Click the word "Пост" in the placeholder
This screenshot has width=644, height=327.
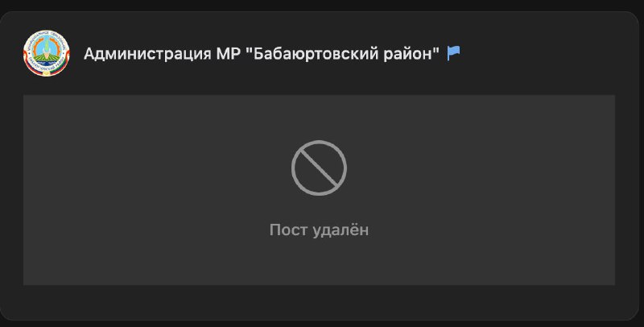click(289, 230)
